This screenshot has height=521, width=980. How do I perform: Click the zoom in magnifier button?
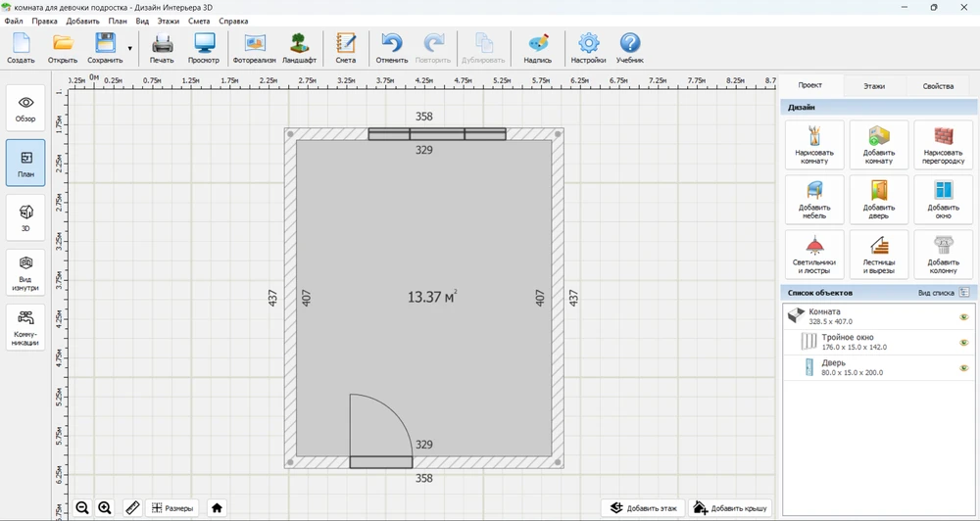click(x=105, y=507)
